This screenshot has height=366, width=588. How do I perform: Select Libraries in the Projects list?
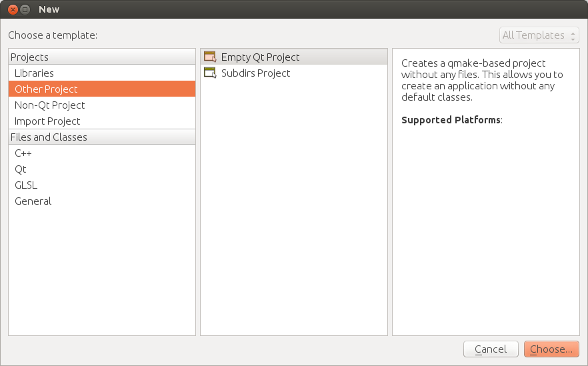pyautogui.click(x=34, y=73)
